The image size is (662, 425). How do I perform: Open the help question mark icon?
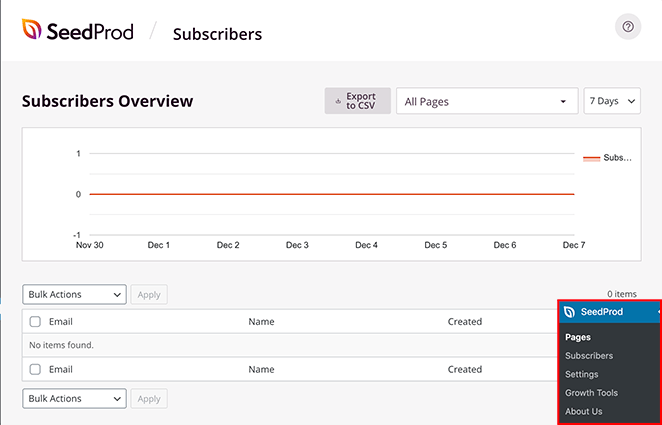pyautogui.click(x=628, y=27)
